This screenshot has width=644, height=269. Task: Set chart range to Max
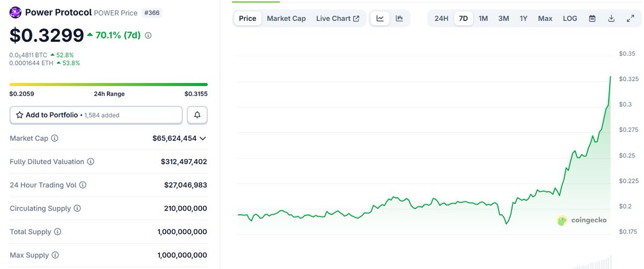click(x=545, y=18)
